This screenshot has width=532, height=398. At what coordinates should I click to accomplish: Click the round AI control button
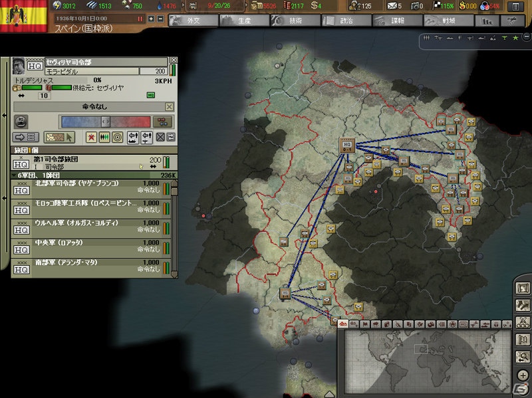(x=21, y=122)
